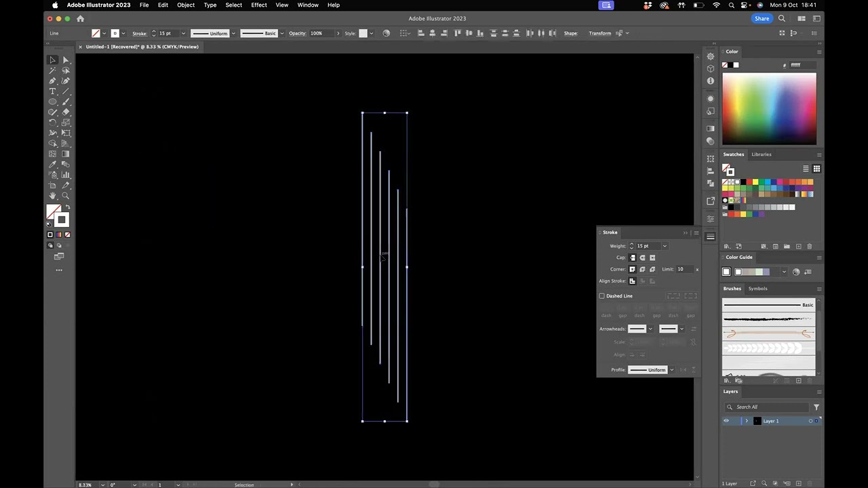868x488 pixels.
Task: Select the Type tool
Action: pos(52,91)
